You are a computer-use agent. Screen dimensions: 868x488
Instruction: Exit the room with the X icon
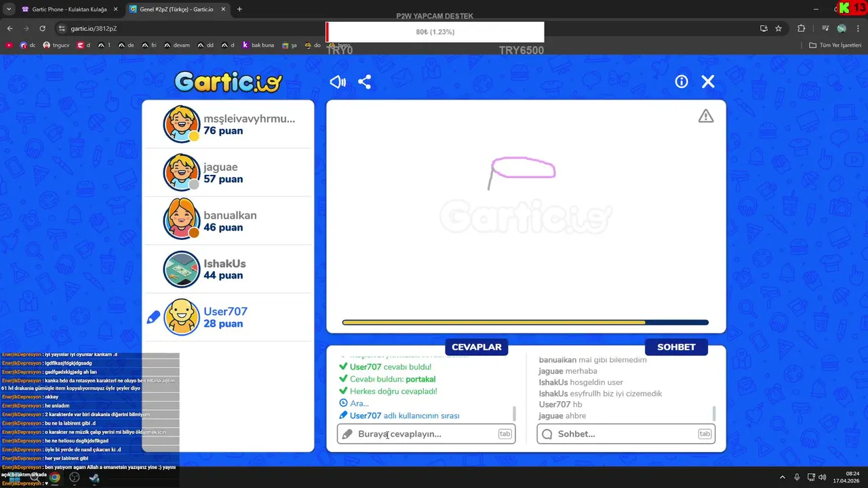[x=708, y=81]
